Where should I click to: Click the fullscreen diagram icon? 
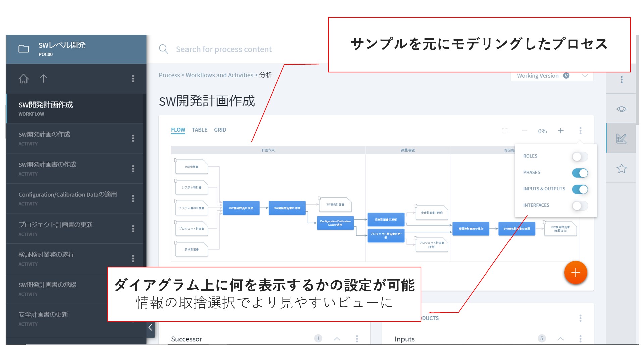(x=504, y=131)
